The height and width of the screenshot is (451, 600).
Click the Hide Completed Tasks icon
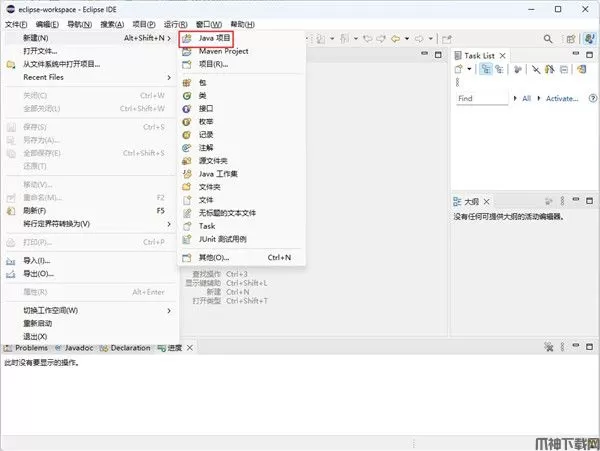click(536, 69)
